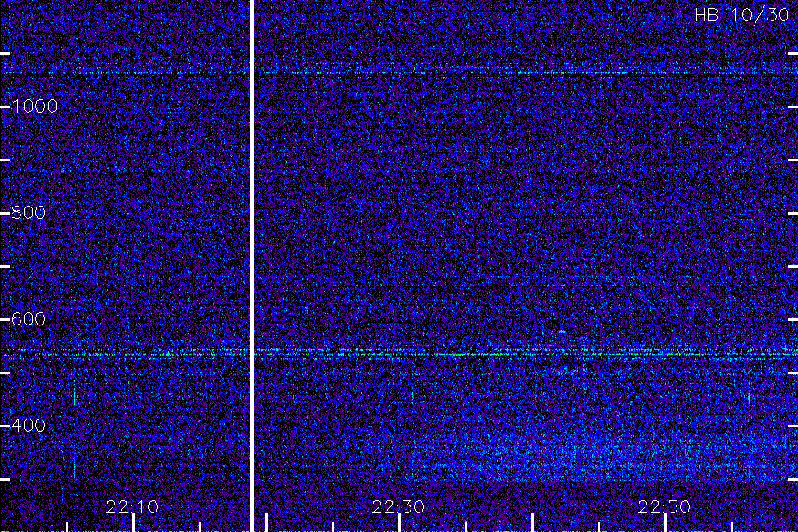Click the 400 frequency axis label

click(x=28, y=425)
